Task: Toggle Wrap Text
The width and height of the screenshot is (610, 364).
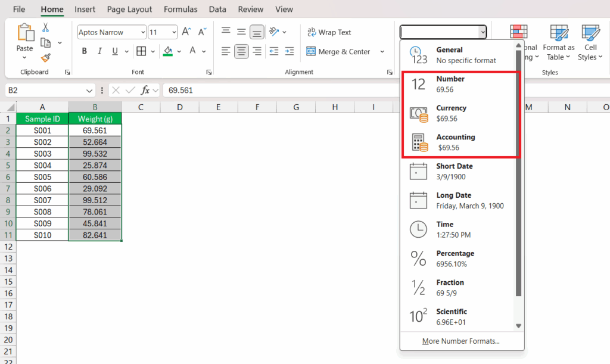Action: 328,32
